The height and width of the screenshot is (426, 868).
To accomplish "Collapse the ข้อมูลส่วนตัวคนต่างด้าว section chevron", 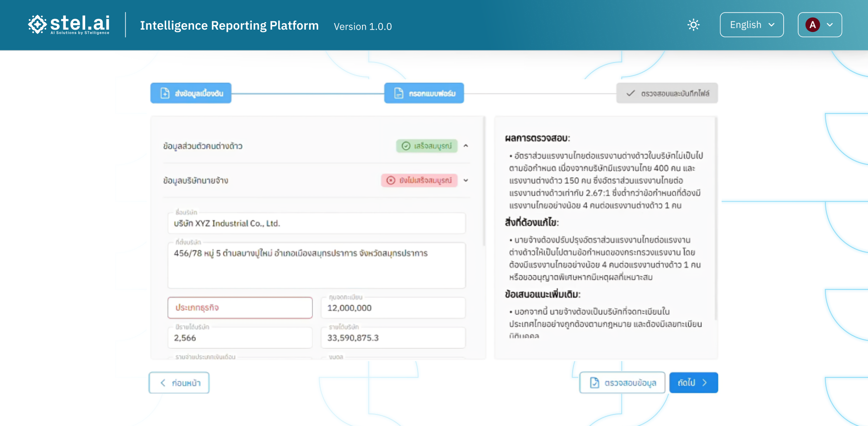I will click(466, 146).
